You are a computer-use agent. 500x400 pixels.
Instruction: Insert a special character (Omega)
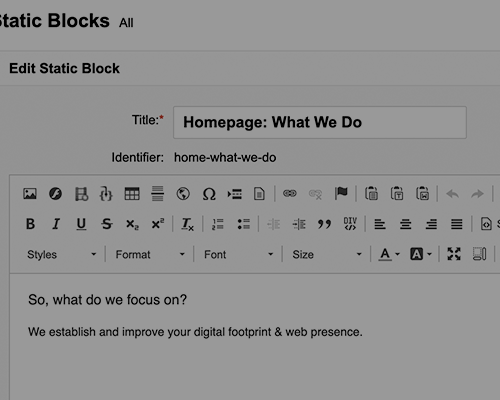coord(209,194)
